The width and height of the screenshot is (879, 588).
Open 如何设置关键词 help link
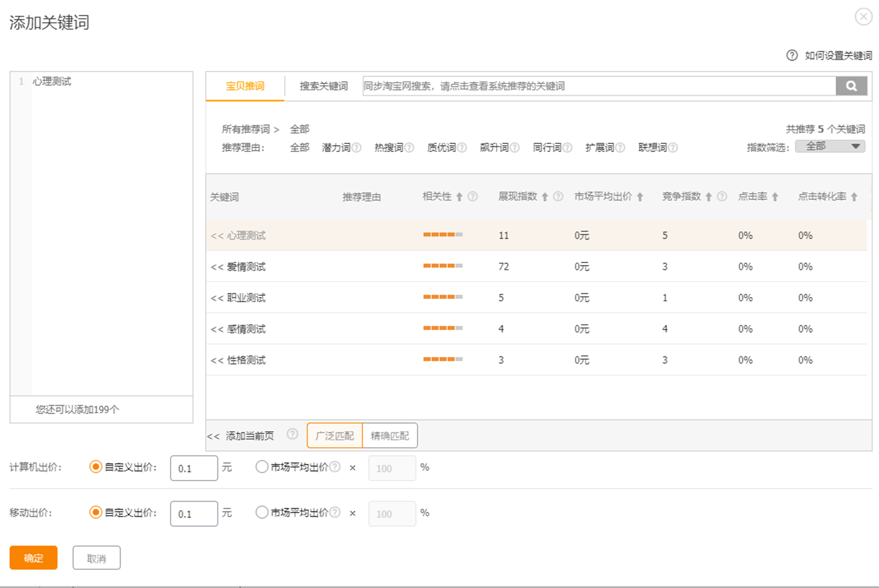pos(838,56)
